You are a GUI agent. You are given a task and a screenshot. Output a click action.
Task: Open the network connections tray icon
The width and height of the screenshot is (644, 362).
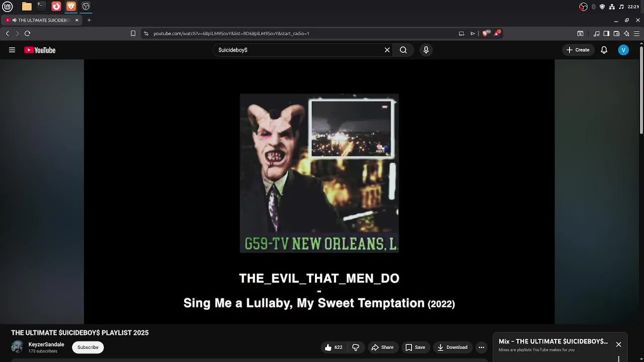pyautogui.click(x=612, y=7)
